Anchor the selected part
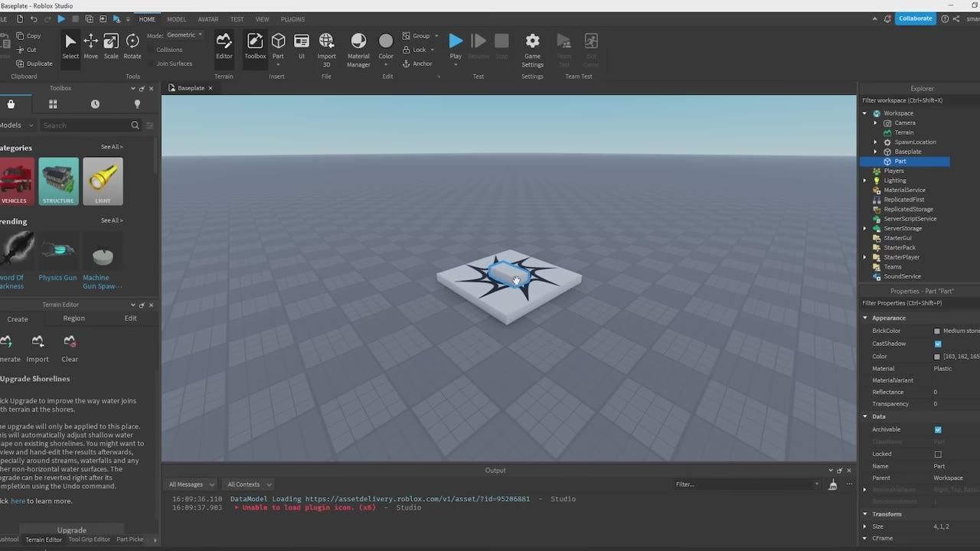Viewport: 980px width, 551px height. [417, 64]
